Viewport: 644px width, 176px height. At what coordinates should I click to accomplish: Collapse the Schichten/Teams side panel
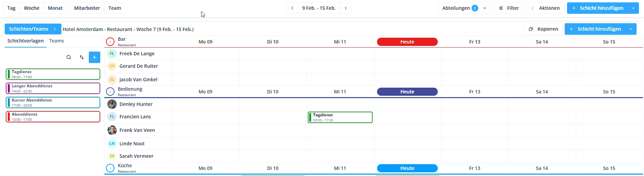click(x=55, y=29)
